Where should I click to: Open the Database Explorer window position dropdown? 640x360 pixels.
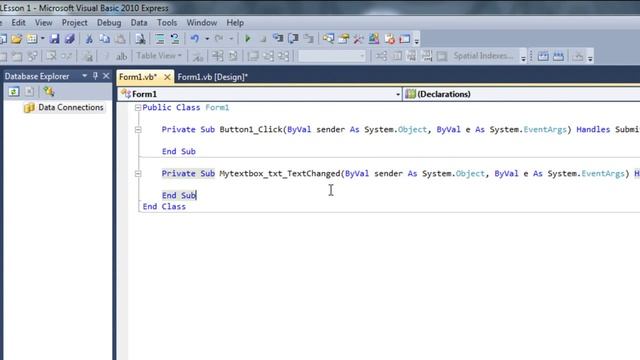pos(84,76)
